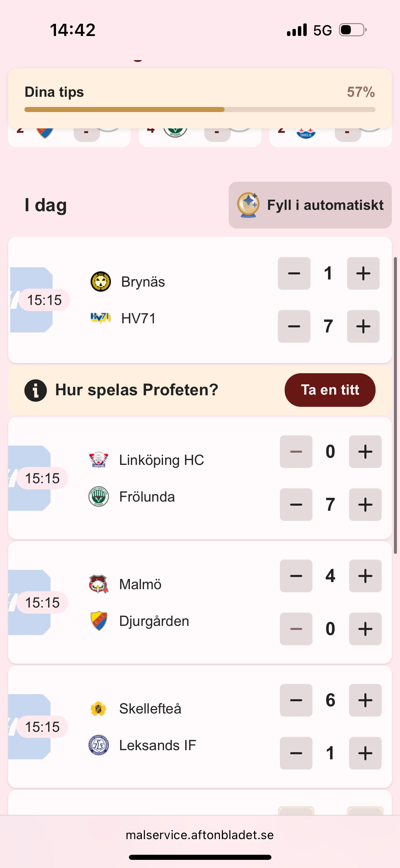Open the Ta en titt guide
This screenshot has height=868, width=400.
(330, 390)
